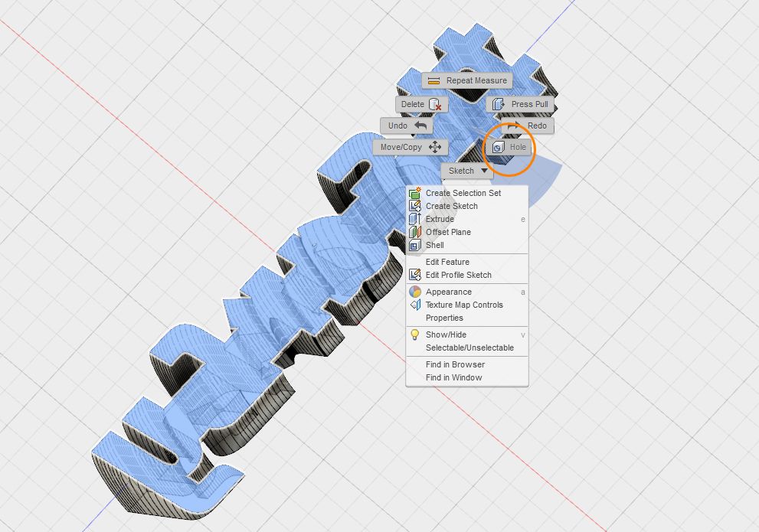
Task: Choose Edit Feature menu entry
Action: [x=447, y=262]
